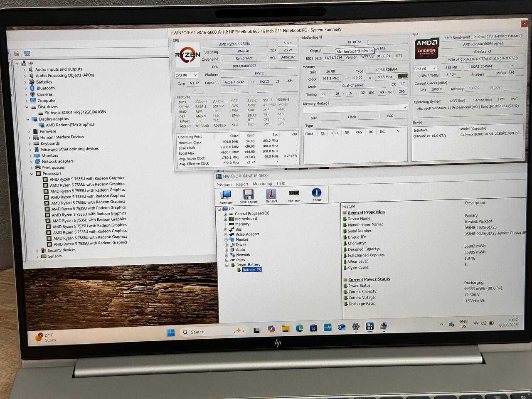Close the System Summary window
Viewport: 532px width, 399px height.
pos(524,25)
